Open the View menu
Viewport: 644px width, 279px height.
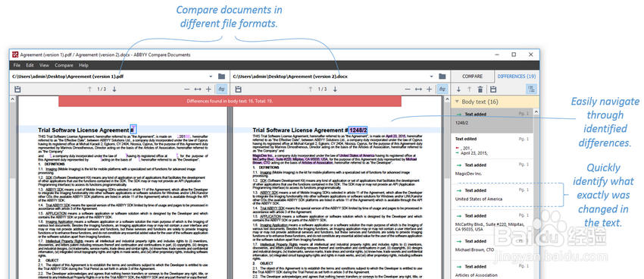tap(44, 65)
